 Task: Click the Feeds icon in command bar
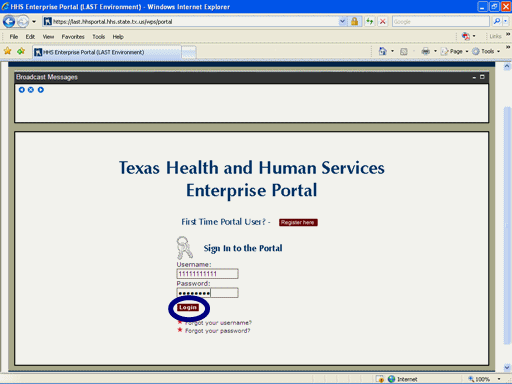pyautogui.click(x=404, y=51)
